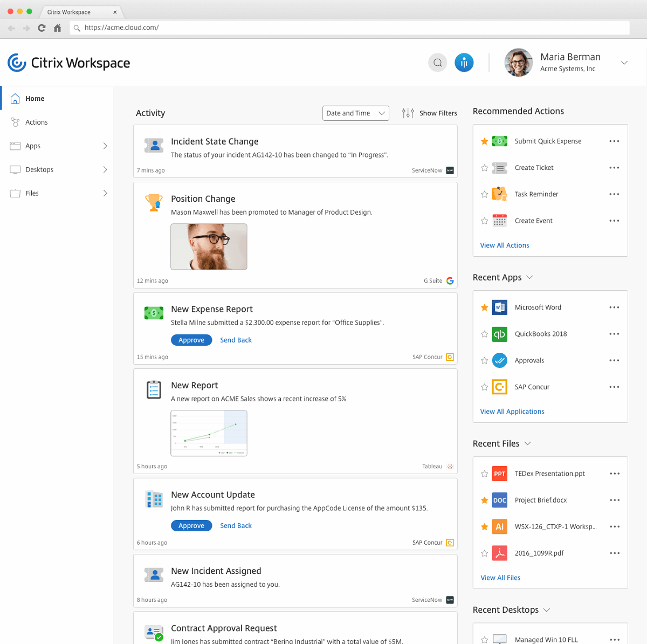Image resolution: width=647 pixels, height=644 pixels.
Task: Approve the New Expense Report
Action: coord(191,340)
